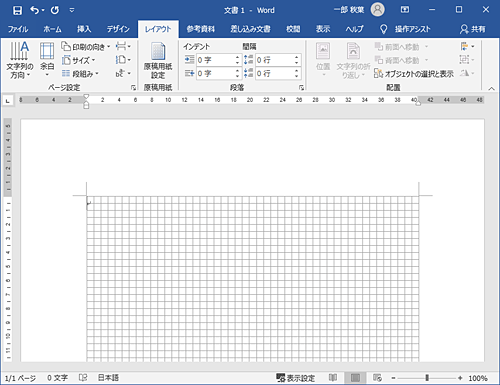
Task: Open the 段落 dialog launcher
Action: coord(301,88)
